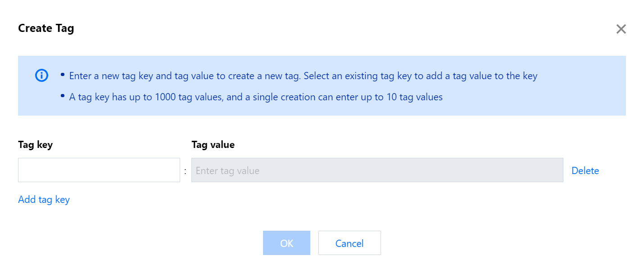This screenshot has height=273, width=644.
Task: Click the colon separator between fields
Action: [x=185, y=171]
